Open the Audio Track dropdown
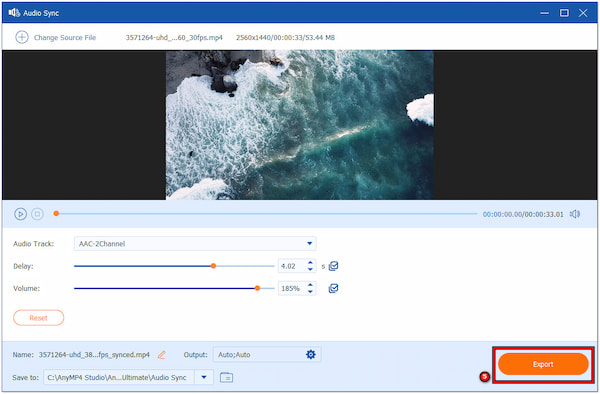 [x=195, y=243]
